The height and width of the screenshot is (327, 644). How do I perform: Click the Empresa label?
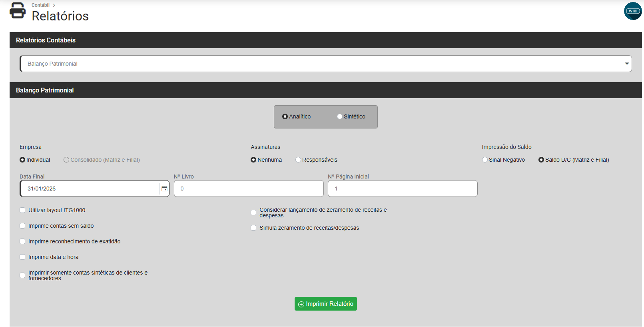(x=30, y=147)
